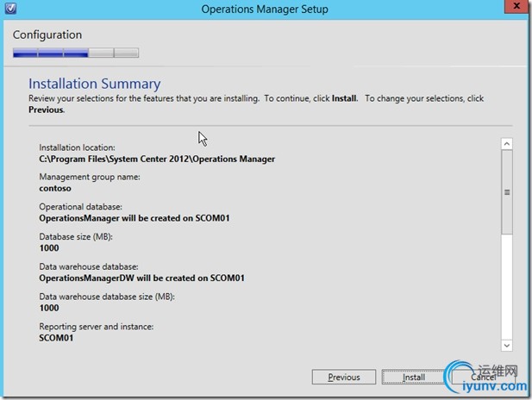532x400 pixels.
Task: Close the Operations Manager Setup window
Action: coord(516,6)
